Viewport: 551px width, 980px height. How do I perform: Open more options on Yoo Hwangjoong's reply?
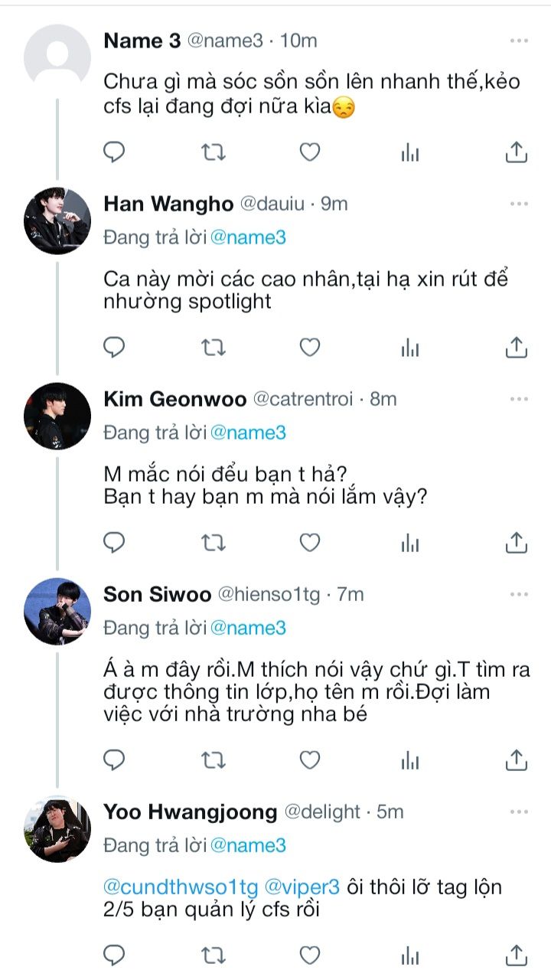pos(519,812)
